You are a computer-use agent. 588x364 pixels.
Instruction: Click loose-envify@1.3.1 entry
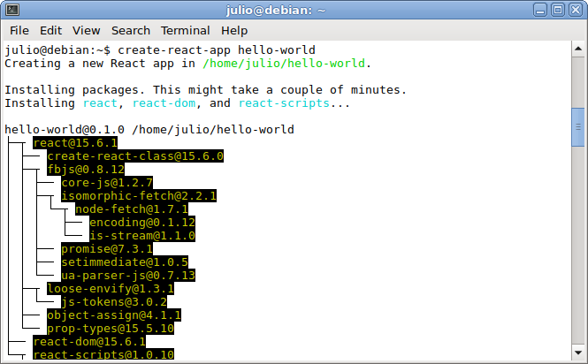(x=111, y=289)
